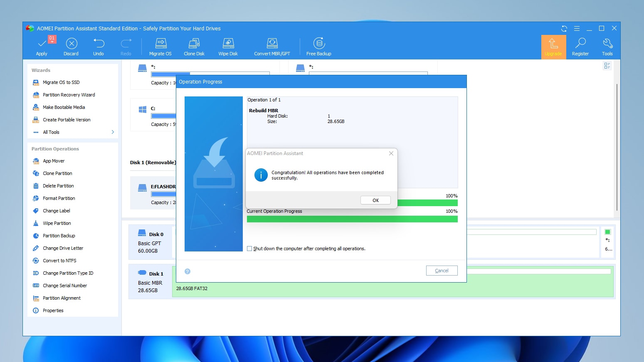Select Convert to NTFS
The height and width of the screenshot is (362, 644).
click(59, 261)
